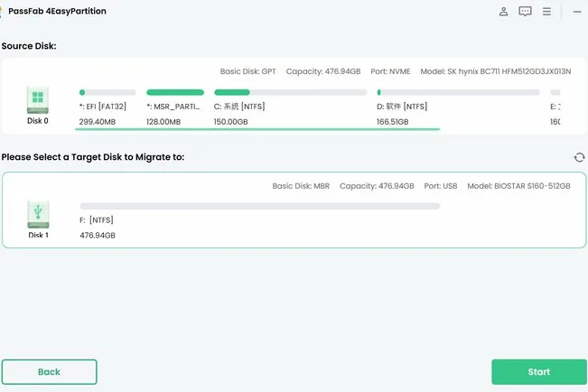This screenshot has width=588, height=392.
Task: Click the 'Disk 0' label
Action: [x=38, y=121]
